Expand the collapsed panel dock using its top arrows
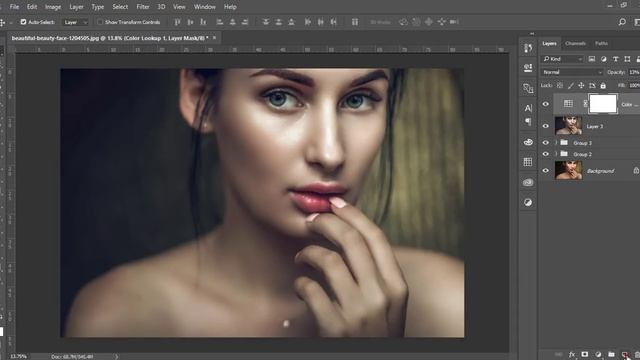Image resolution: width=640 pixels, height=360 pixels. pos(532,34)
